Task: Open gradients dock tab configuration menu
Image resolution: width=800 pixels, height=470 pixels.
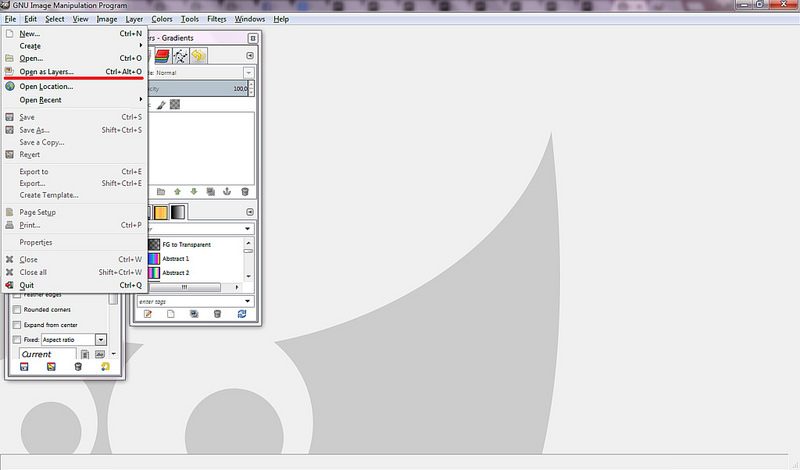Action: pos(250,212)
